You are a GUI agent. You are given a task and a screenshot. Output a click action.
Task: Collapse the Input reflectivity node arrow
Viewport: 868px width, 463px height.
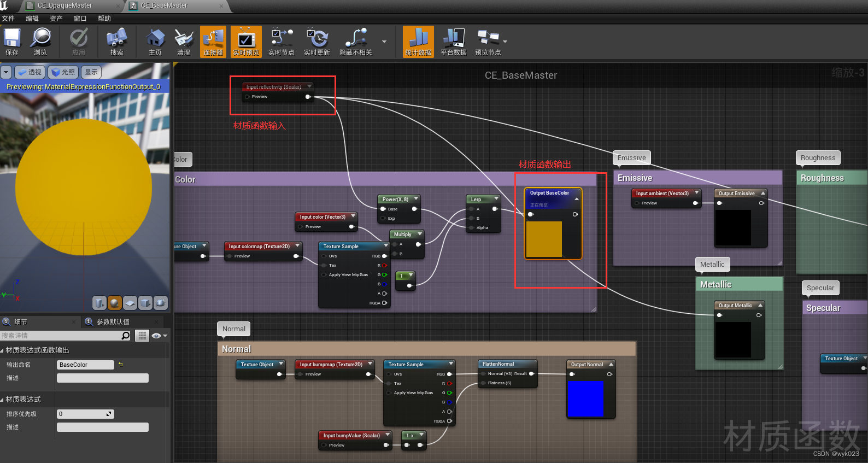coord(309,86)
